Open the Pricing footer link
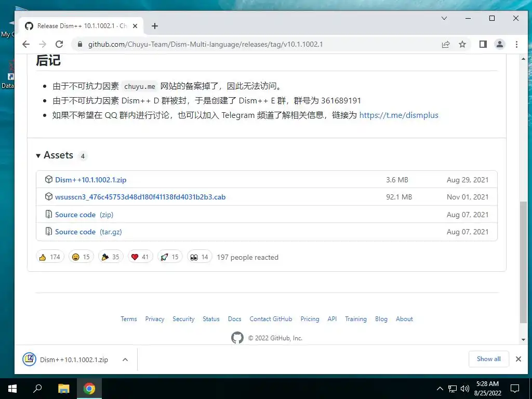 310,319
